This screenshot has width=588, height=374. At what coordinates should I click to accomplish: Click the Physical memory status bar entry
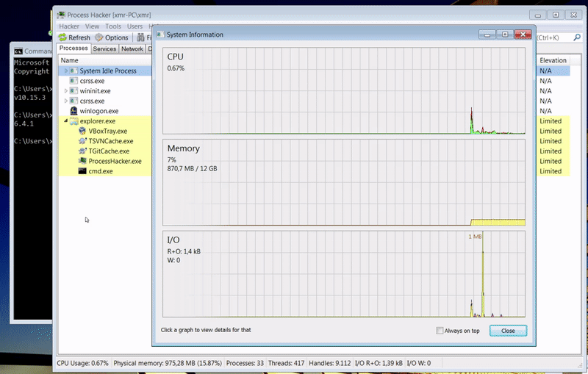[x=168, y=363]
